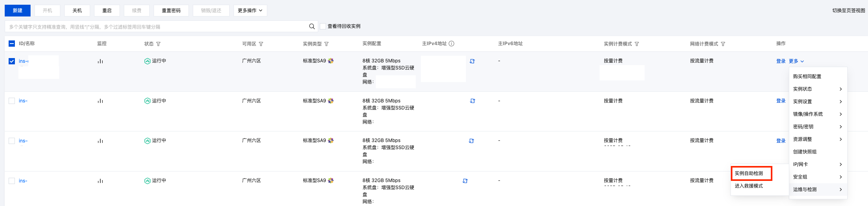This screenshot has width=868, height=206.
Task: Click the 状态 column filter icon
Action: (x=158, y=44)
